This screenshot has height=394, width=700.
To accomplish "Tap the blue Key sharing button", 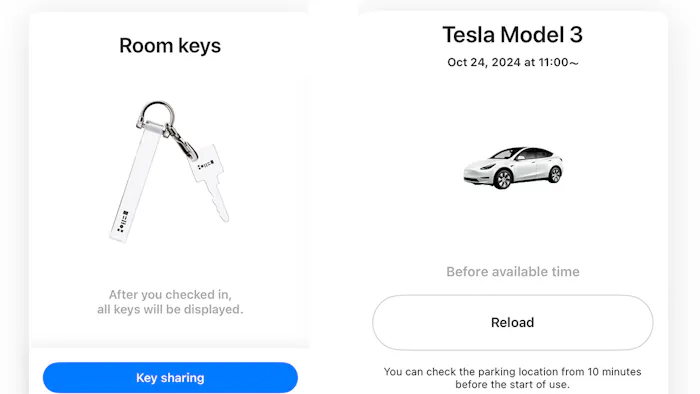I will tap(170, 377).
